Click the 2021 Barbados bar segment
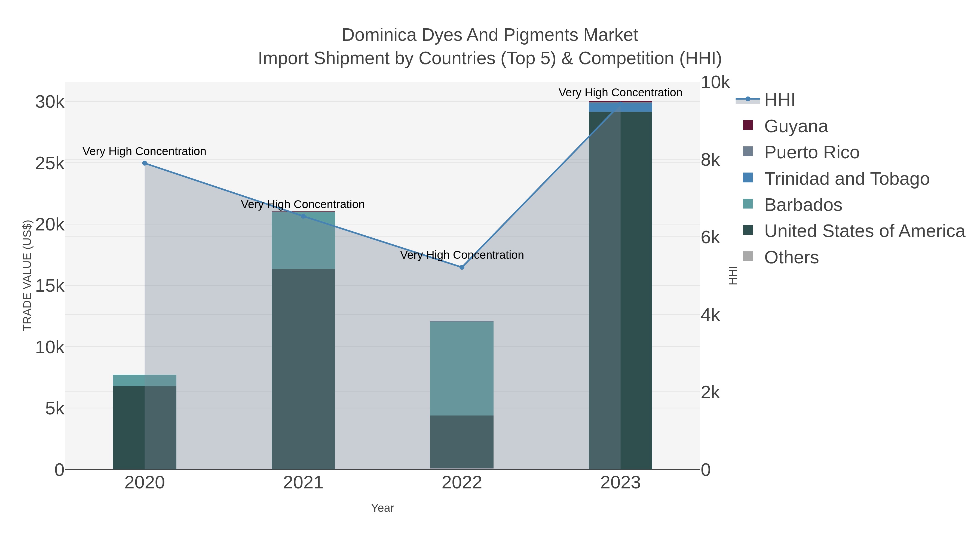Image resolution: width=980 pixels, height=551 pixels. tap(303, 240)
